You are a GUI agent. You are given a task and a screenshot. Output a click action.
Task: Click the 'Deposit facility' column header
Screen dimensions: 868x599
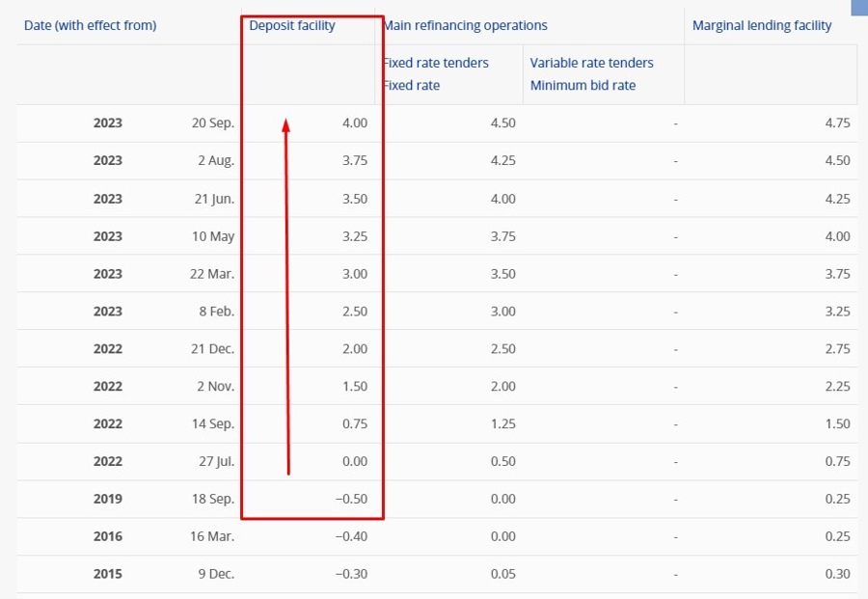[291, 25]
